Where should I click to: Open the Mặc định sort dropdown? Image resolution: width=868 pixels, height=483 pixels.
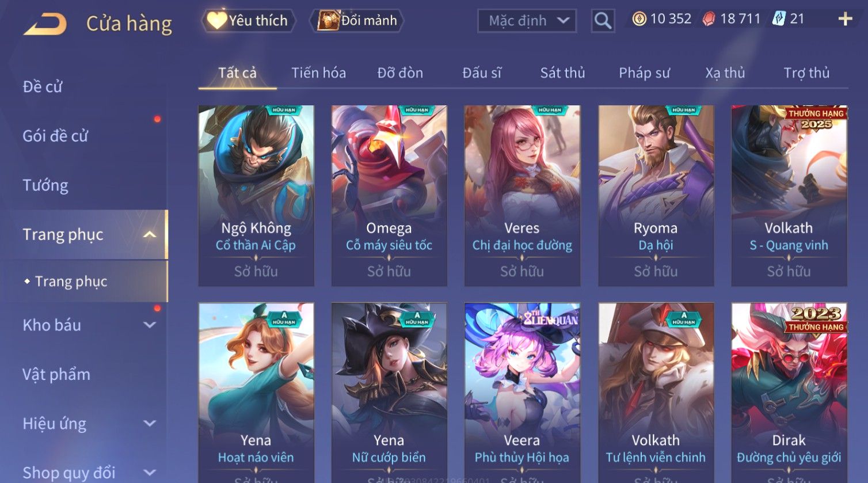(527, 21)
